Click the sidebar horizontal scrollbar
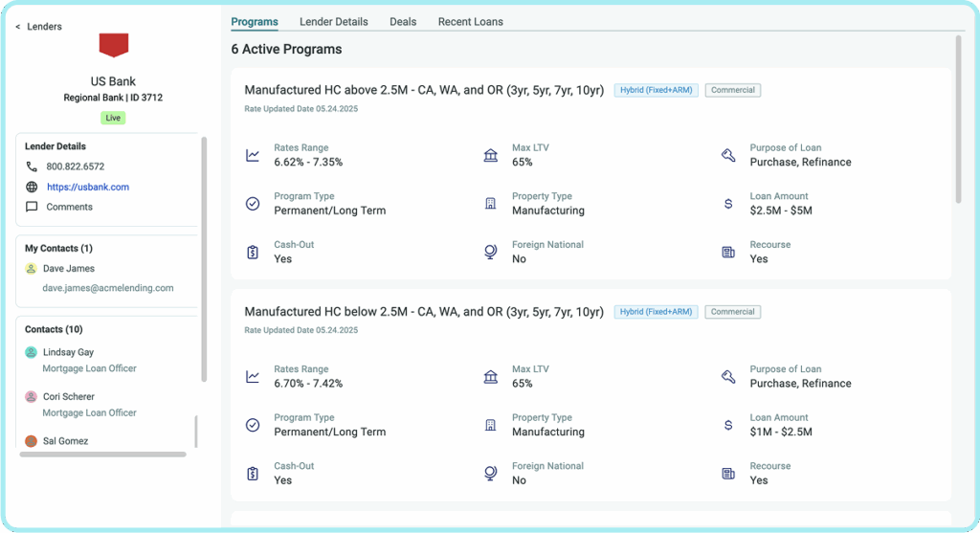This screenshot has height=533, width=980. tap(103, 455)
